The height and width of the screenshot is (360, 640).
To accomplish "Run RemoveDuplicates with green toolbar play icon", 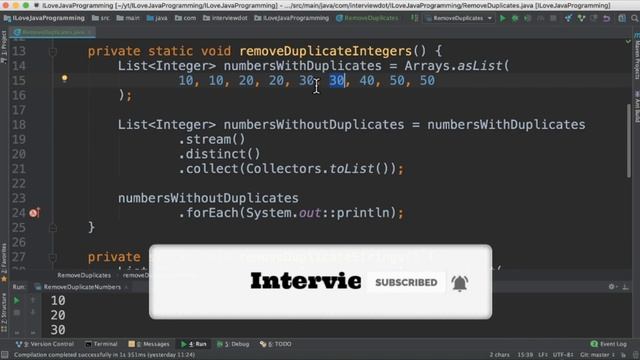I will pyautogui.click(x=502, y=18).
